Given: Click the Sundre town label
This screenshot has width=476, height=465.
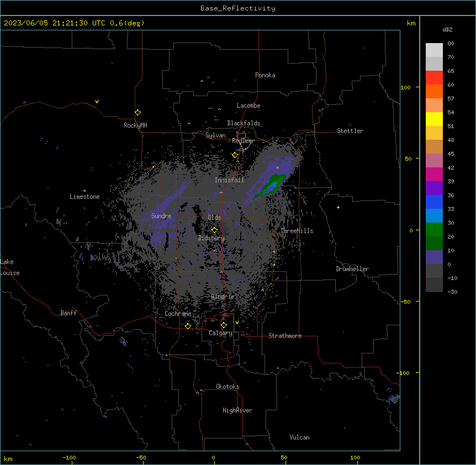Looking at the screenshot, I should click(x=161, y=216).
